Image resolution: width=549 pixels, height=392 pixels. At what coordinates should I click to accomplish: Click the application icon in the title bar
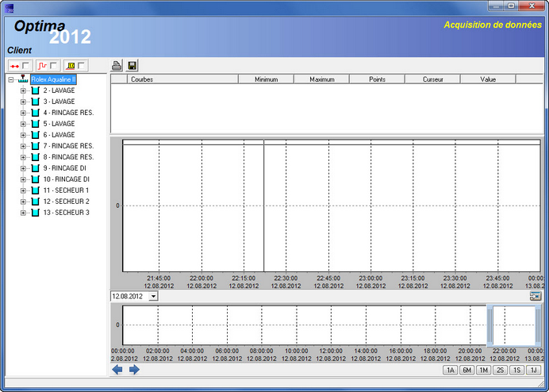[x=10, y=8]
